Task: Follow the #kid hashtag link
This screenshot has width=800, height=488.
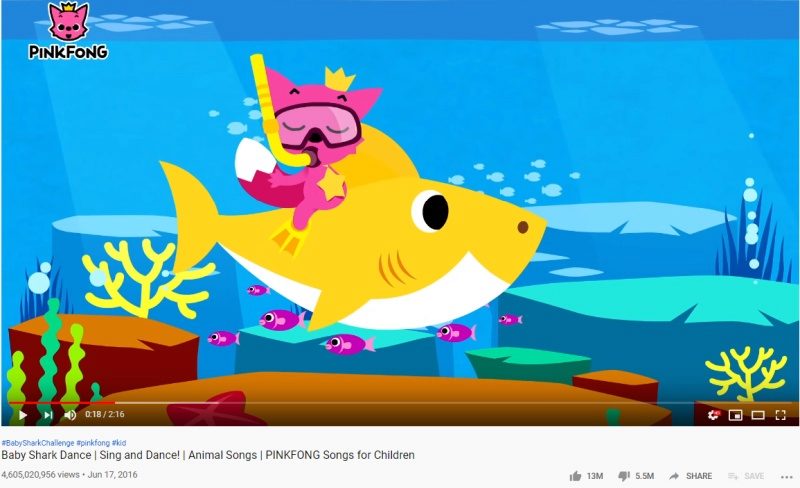Action: click(x=119, y=443)
